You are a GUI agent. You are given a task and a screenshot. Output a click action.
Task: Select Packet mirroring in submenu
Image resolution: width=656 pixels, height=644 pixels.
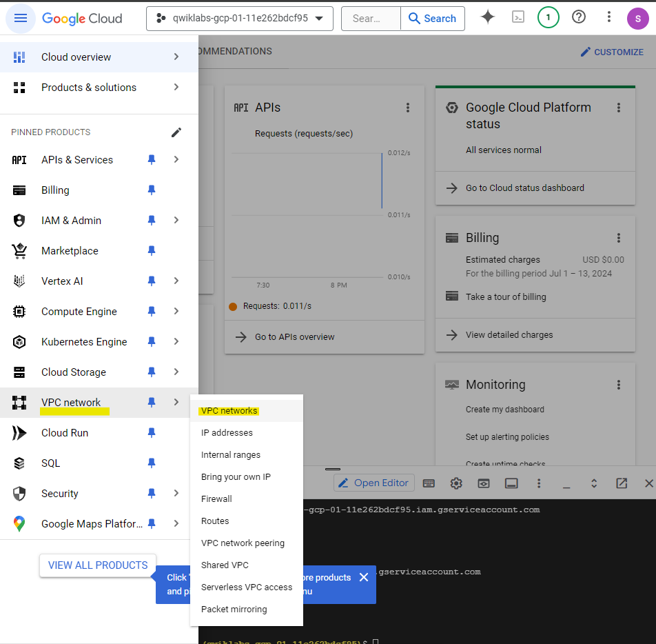(247, 610)
